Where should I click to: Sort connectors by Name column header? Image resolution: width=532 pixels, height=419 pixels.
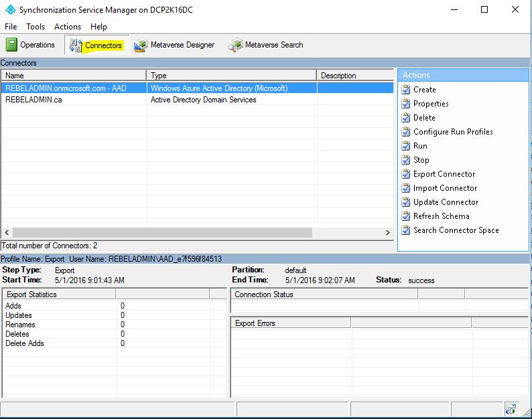click(x=74, y=75)
